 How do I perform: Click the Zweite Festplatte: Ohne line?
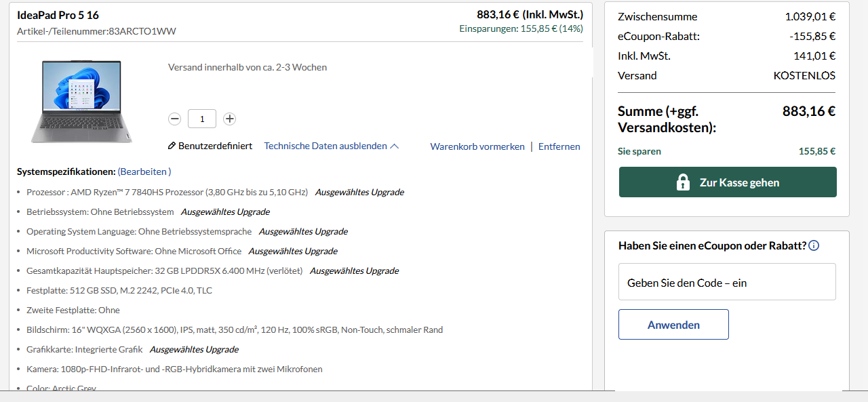pos(73,310)
